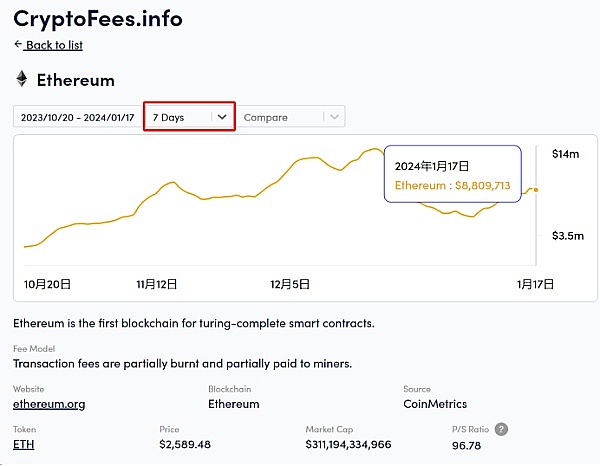Click the CryptoFees.info site title
The height and width of the screenshot is (466, 600).
97,17
